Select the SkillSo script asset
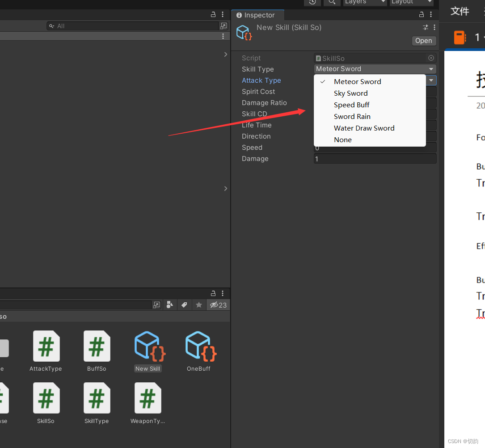 click(x=46, y=403)
